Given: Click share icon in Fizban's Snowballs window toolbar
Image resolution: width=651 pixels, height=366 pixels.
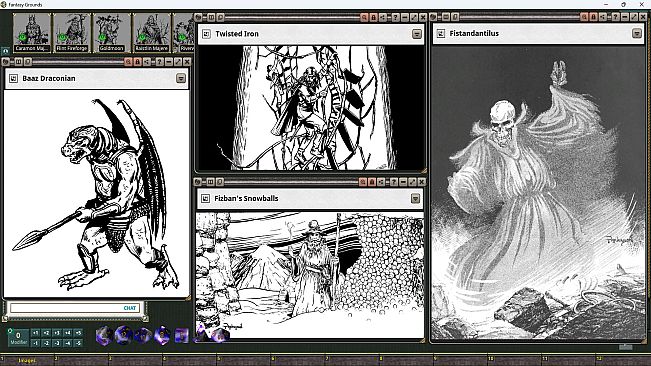Looking at the screenshot, I should coord(381,182).
